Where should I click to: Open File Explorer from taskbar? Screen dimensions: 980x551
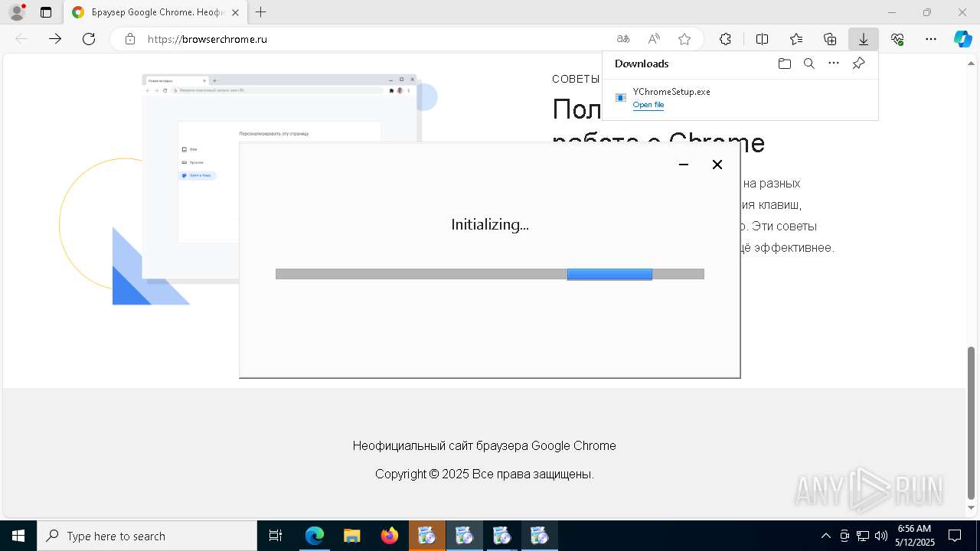click(351, 536)
